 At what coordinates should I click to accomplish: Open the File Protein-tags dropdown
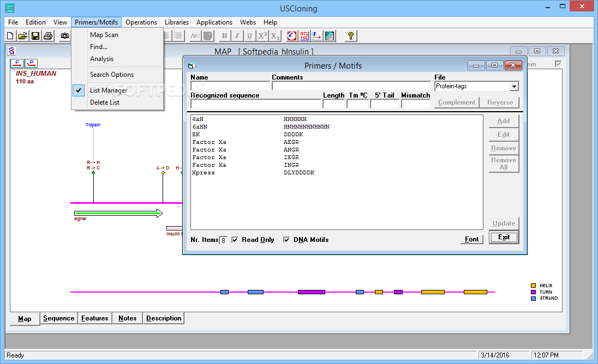(x=514, y=87)
